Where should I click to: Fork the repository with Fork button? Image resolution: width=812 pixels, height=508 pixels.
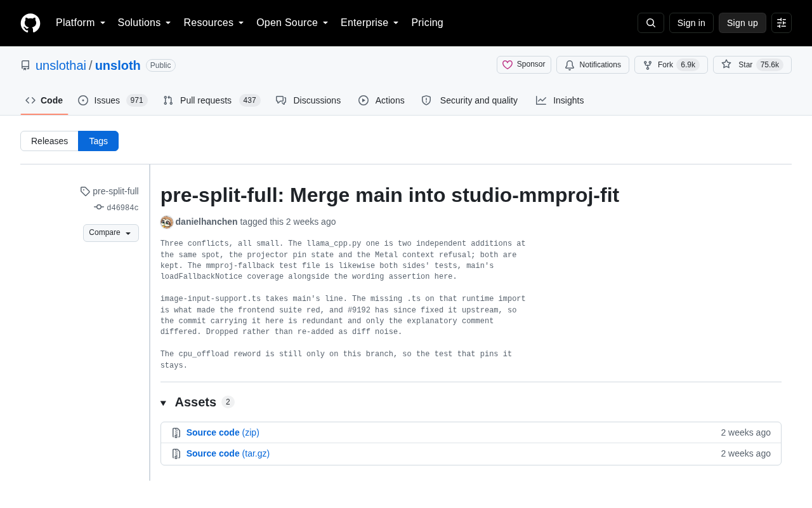(x=671, y=65)
